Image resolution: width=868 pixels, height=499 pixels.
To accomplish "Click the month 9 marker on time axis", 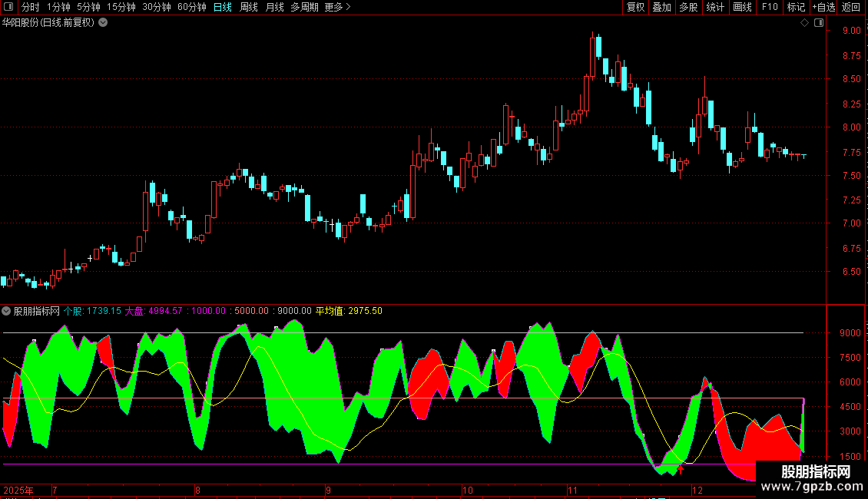I will [328, 490].
